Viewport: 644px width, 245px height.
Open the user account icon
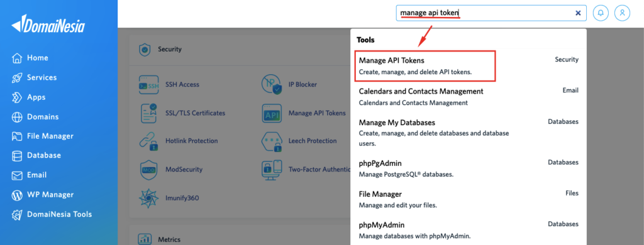coord(622,13)
